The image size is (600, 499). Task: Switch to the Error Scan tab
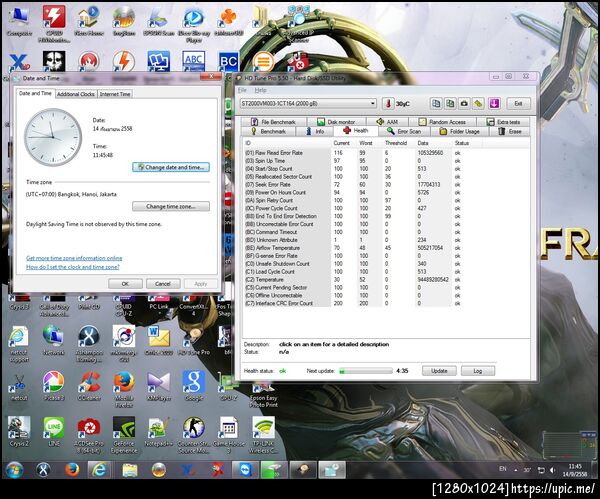(404, 131)
